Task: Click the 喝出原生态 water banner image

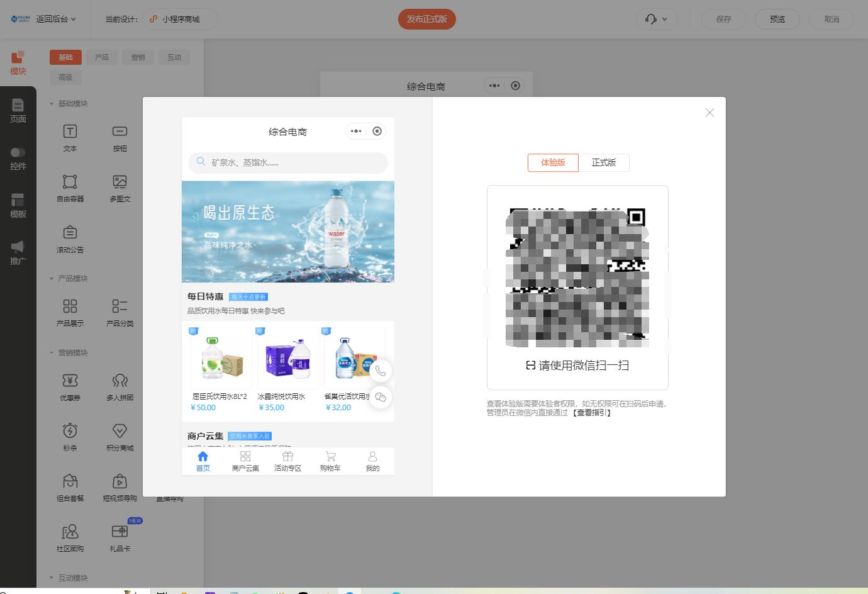Action: (288, 232)
